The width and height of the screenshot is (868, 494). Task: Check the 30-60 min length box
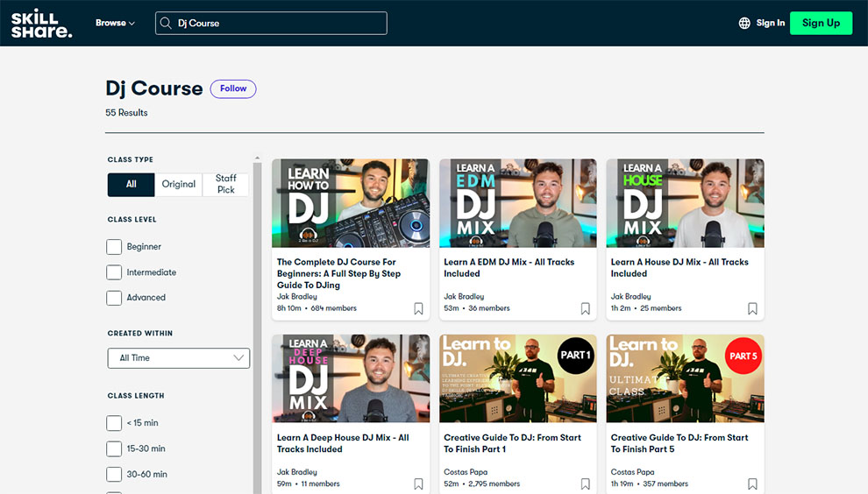114,474
